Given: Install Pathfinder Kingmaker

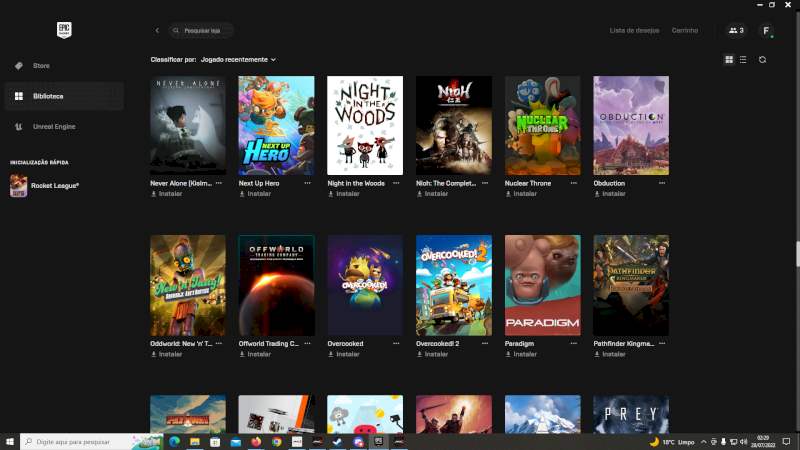Looking at the screenshot, I should click(x=611, y=354).
